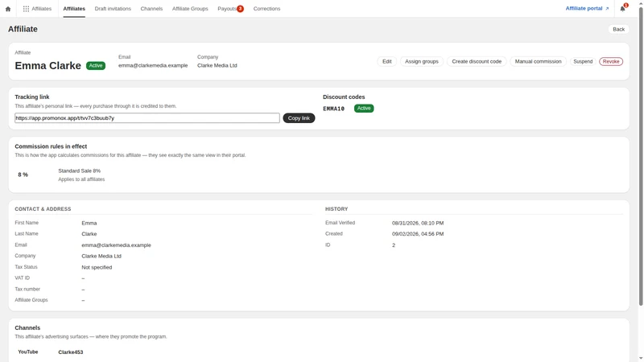Click the Emma Clarke name heading

47,66
